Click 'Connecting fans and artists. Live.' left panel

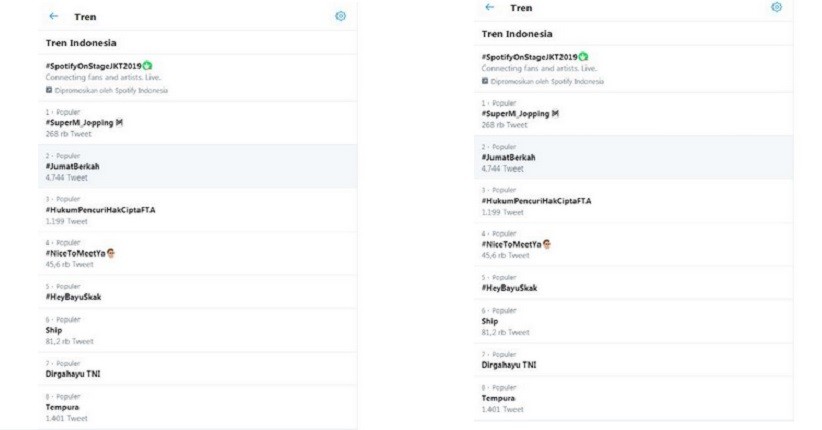pos(103,77)
